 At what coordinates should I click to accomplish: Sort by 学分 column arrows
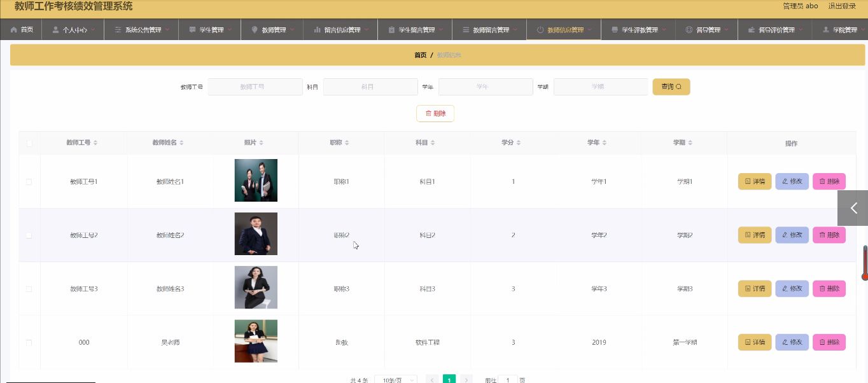coord(519,143)
